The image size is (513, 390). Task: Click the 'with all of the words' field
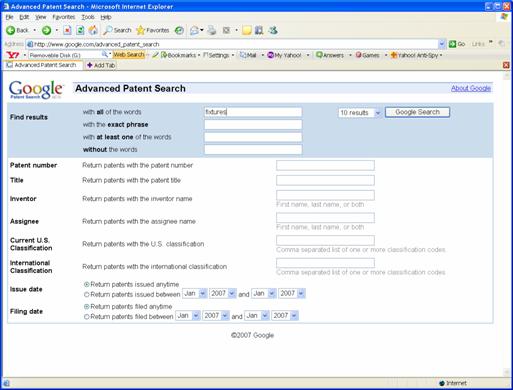(253, 112)
